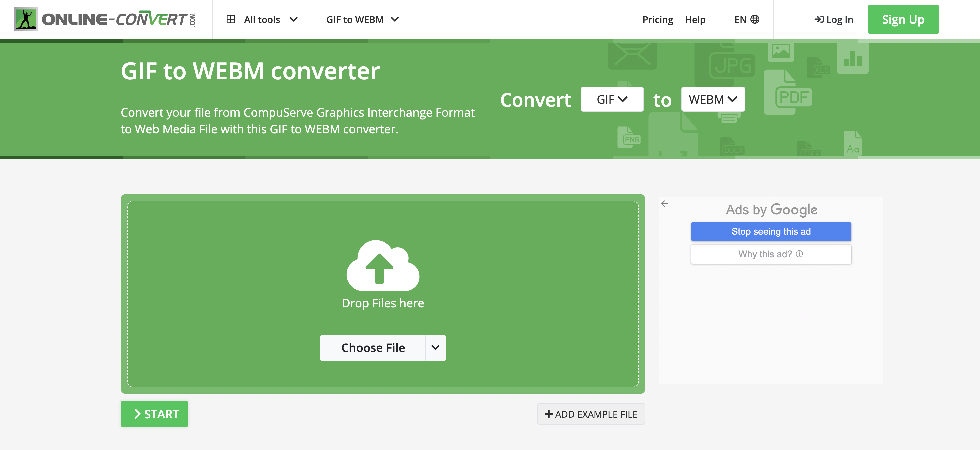Click the cloud upload icon

(x=383, y=266)
